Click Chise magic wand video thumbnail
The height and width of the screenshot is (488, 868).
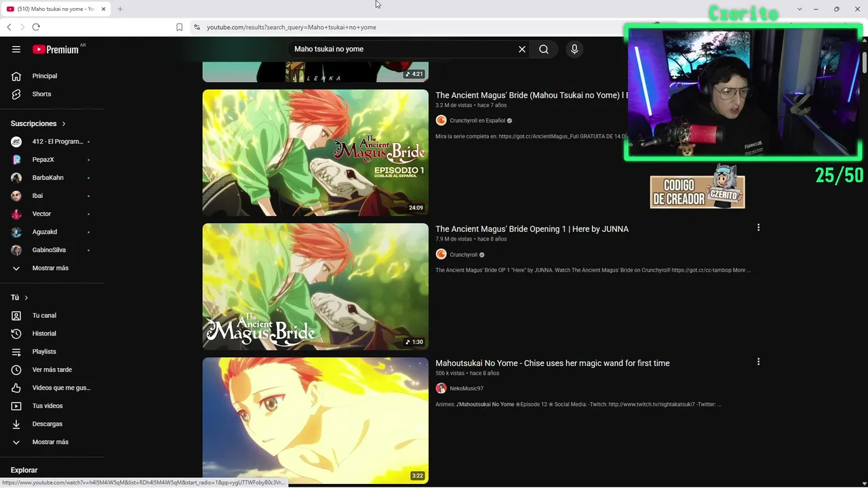[x=315, y=420]
